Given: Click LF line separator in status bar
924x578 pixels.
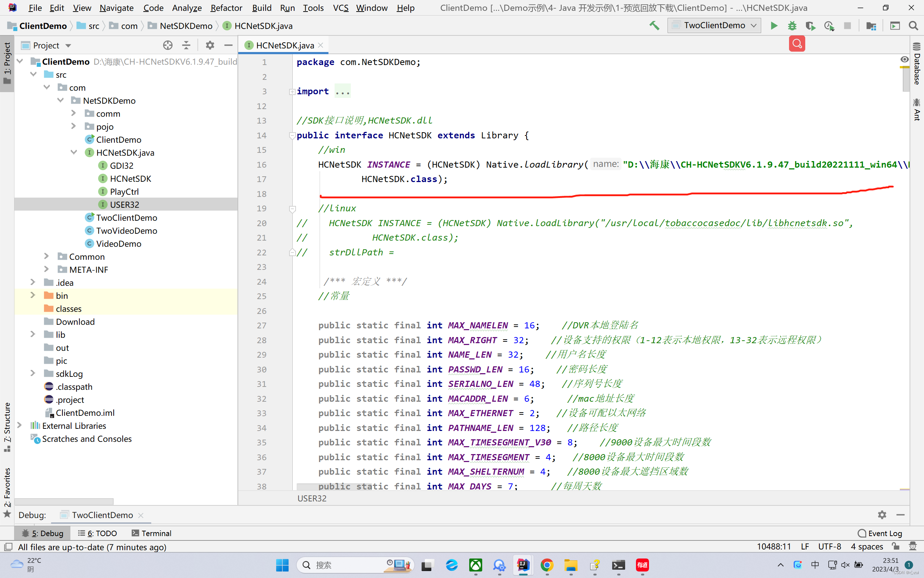Looking at the screenshot, I should coord(805,546).
